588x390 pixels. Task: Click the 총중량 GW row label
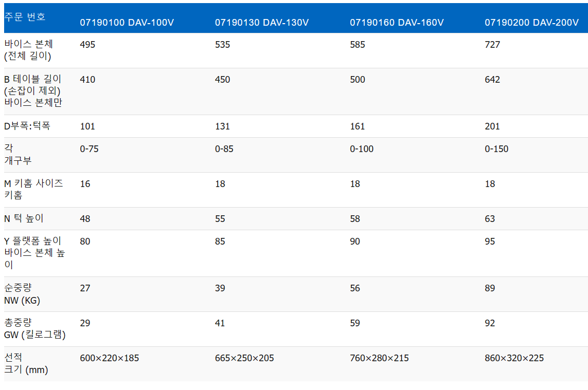click(34, 329)
